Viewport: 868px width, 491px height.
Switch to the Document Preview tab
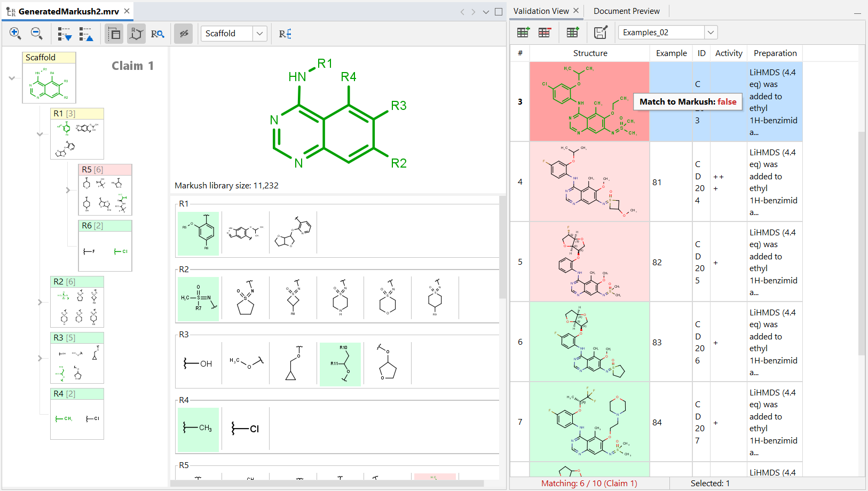click(626, 11)
